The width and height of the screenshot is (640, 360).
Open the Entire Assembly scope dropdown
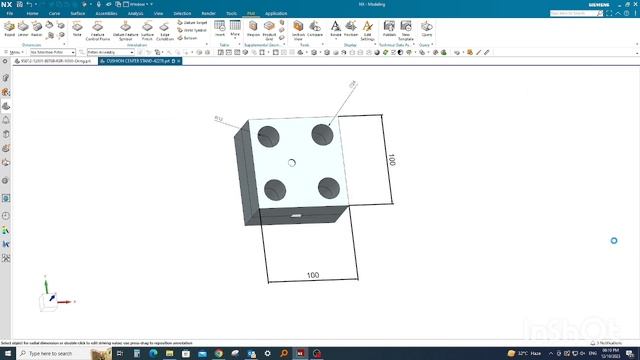click(x=111, y=53)
